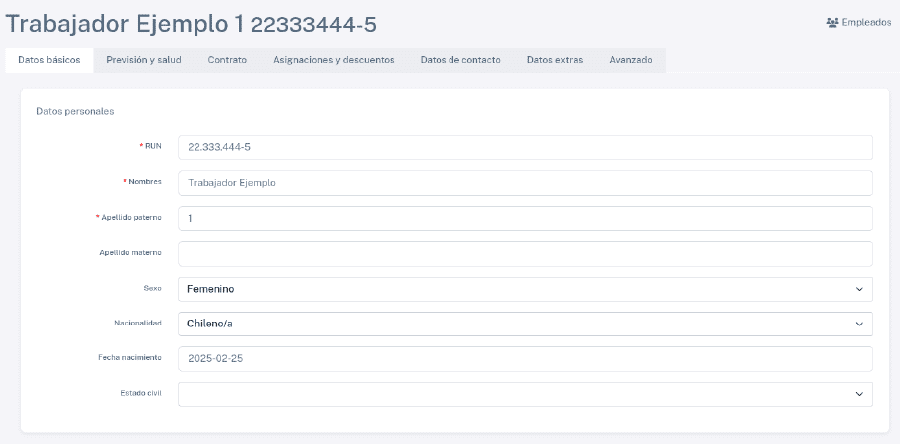Go to the Contrato tab
Image resolution: width=900 pixels, height=444 pixels.
click(227, 60)
